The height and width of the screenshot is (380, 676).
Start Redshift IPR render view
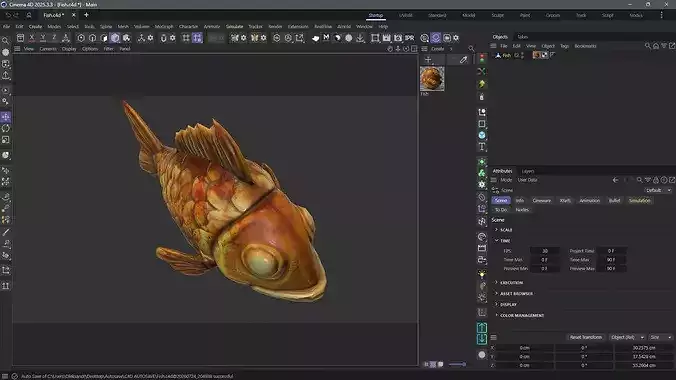click(x=410, y=38)
